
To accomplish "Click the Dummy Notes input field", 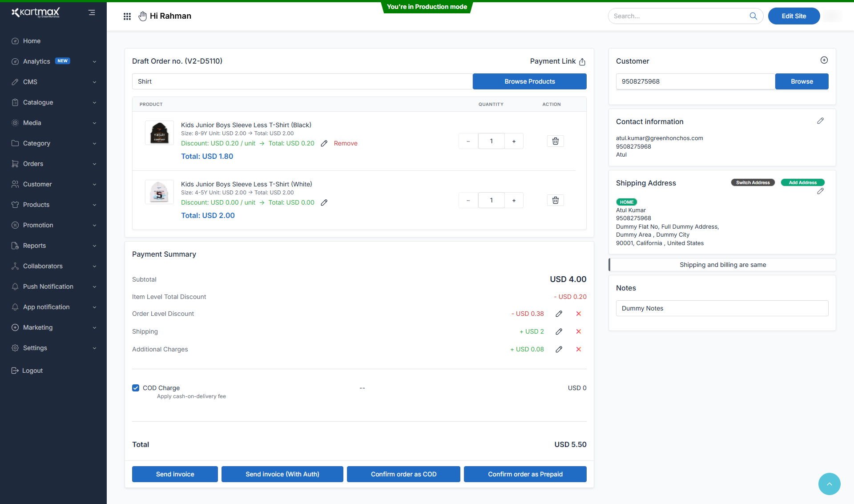I will point(721,308).
